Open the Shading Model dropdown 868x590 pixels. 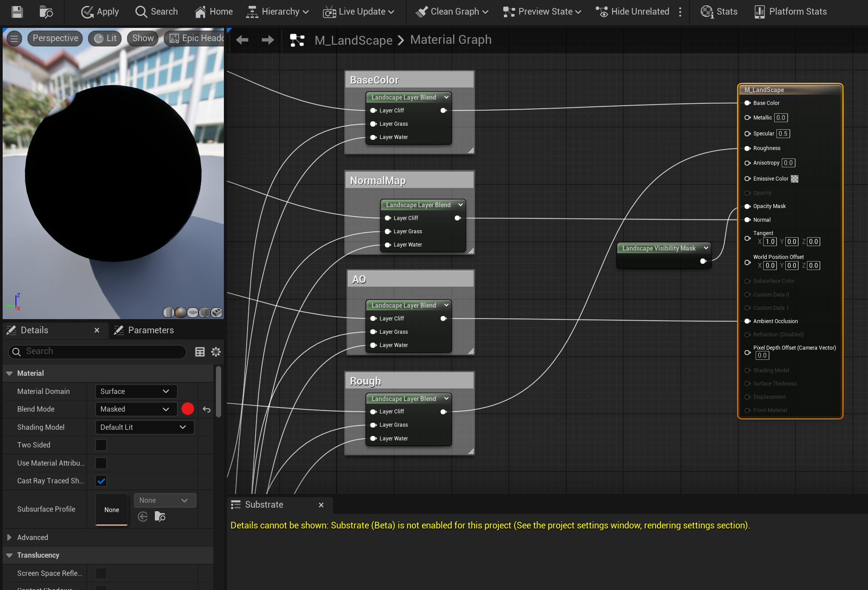(144, 427)
